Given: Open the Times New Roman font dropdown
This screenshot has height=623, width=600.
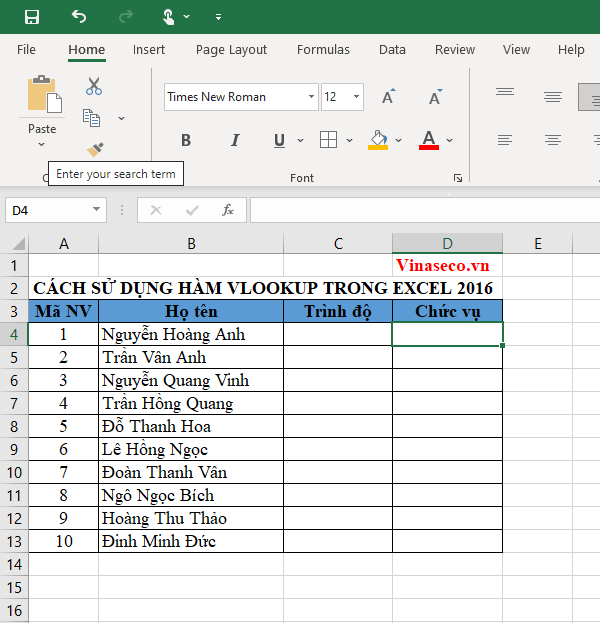Looking at the screenshot, I should [310, 97].
